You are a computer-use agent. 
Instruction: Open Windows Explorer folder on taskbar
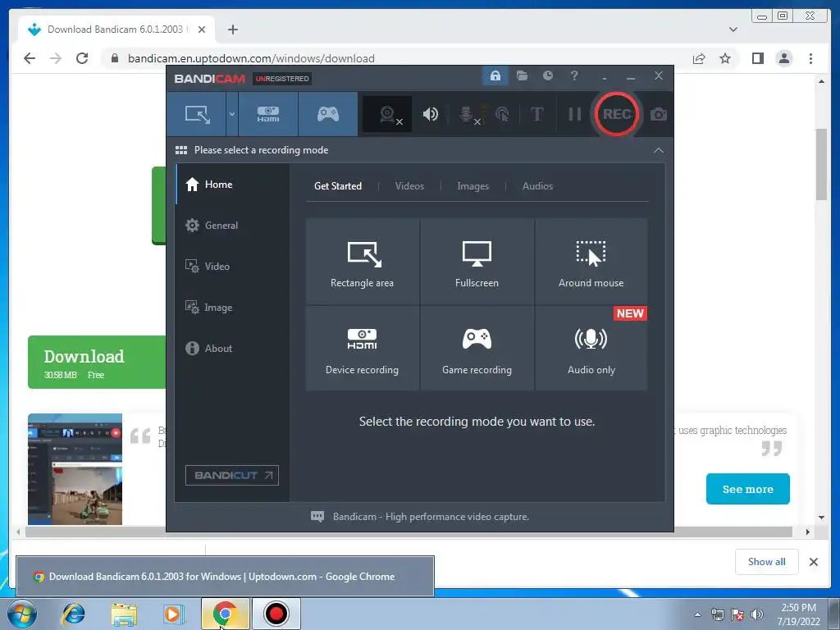124,614
